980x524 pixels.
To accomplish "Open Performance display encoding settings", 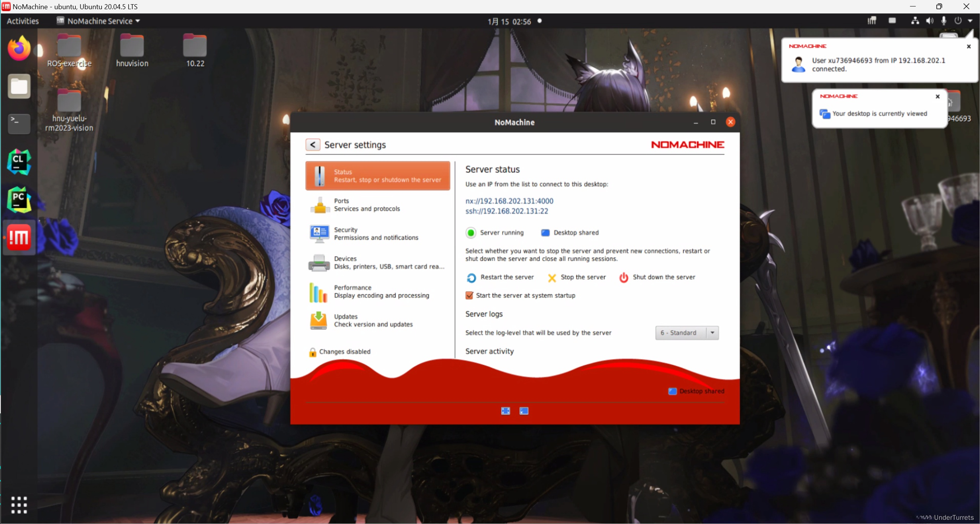I will (x=381, y=292).
